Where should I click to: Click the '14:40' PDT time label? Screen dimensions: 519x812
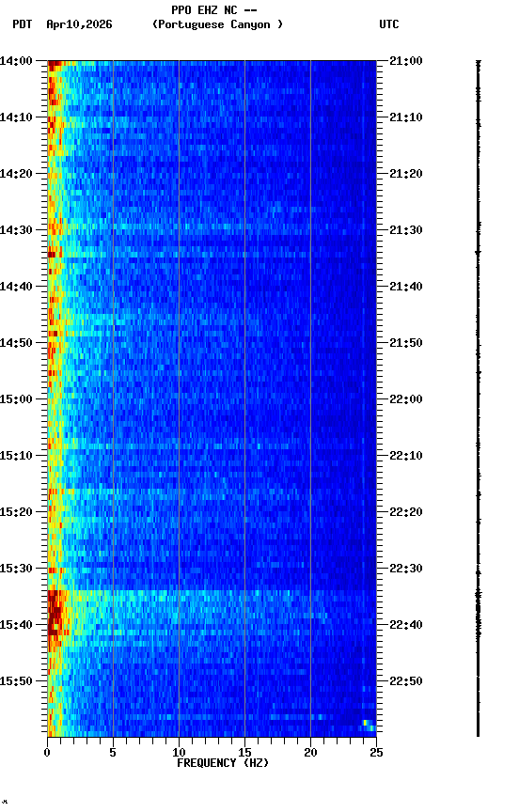16,287
